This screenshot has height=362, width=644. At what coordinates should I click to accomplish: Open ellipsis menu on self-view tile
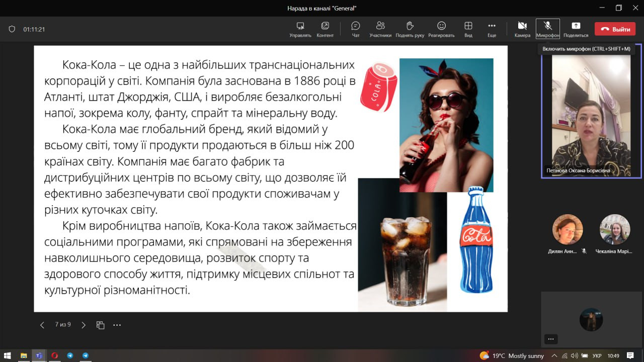pyautogui.click(x=550, y=339)
